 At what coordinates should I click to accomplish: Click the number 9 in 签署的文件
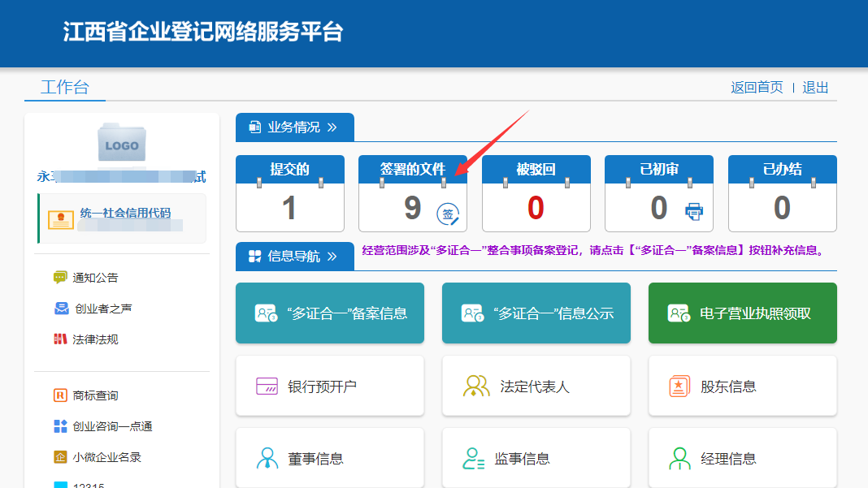point(412,208)
